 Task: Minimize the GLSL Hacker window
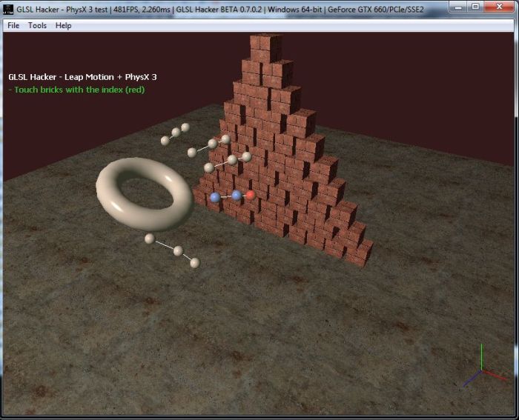pyautogui.click(x=458, y=7)
